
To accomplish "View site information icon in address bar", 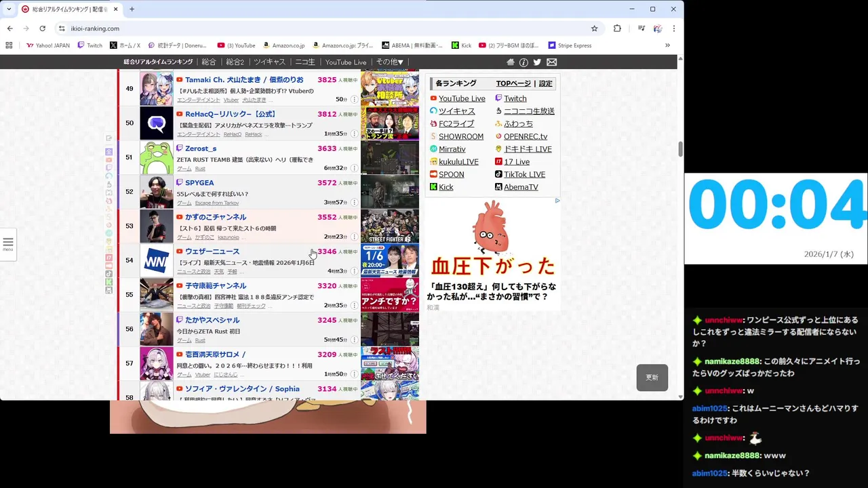I will (61, 28).
